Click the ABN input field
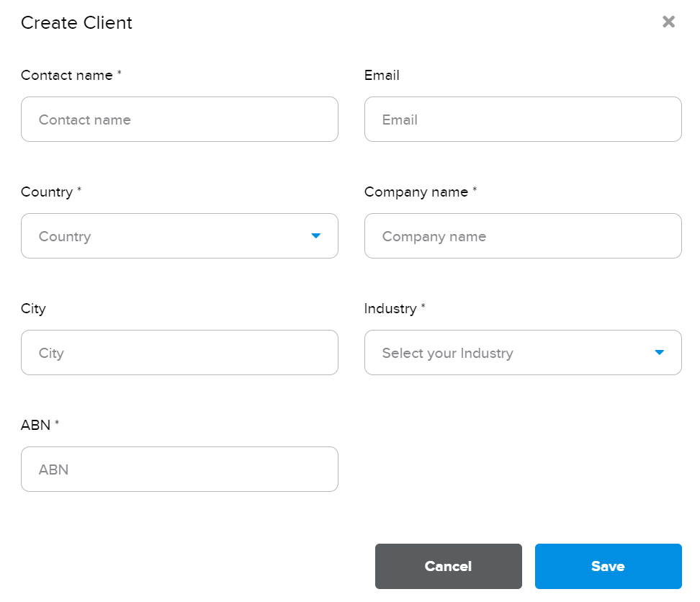This screenshot has height=602, width=700. click(179, 469)
